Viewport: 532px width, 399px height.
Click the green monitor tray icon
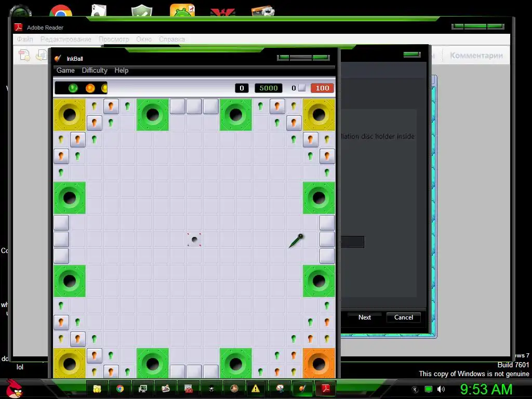pos(429,390)
